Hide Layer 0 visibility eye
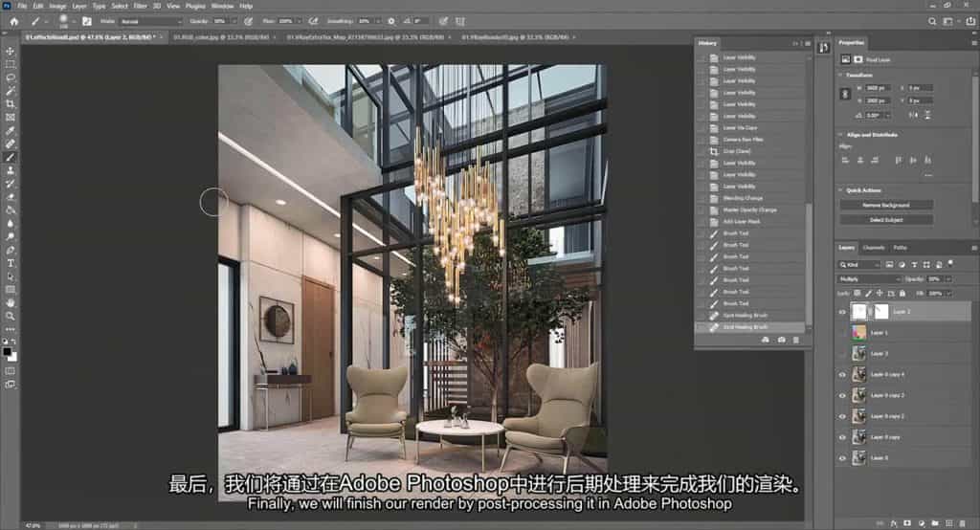The image size is (980, 530). click(842, 458)
